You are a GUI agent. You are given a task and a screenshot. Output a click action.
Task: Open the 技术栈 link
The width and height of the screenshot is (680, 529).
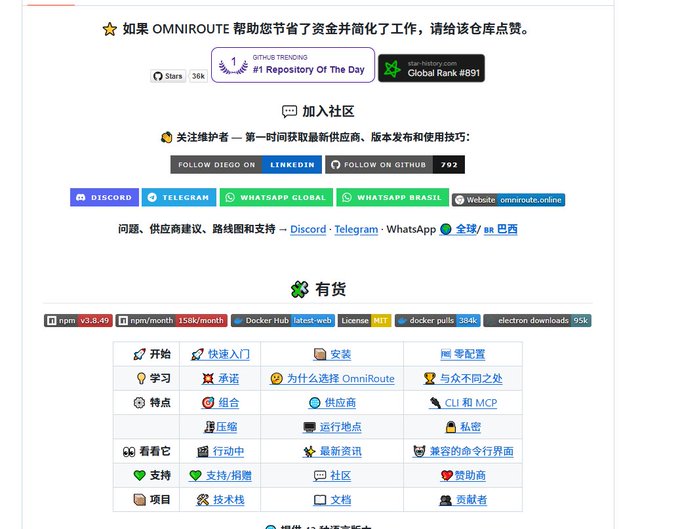(220, 500)
